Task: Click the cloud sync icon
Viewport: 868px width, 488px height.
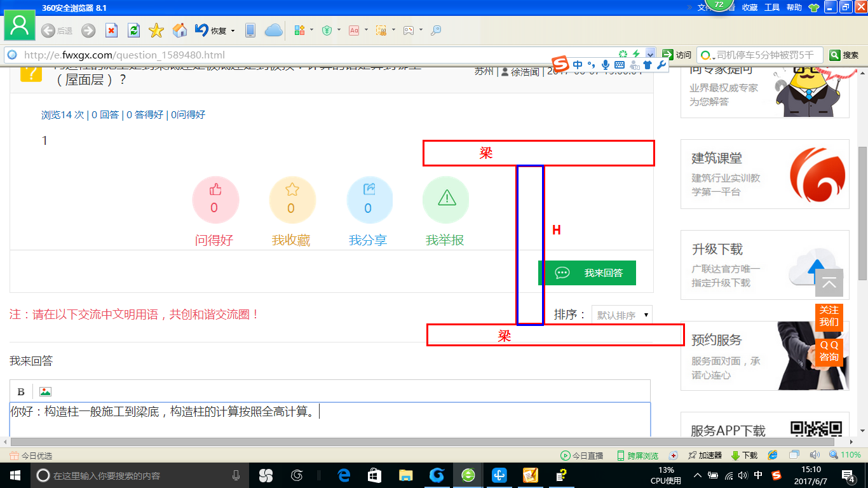Action: 273,30
